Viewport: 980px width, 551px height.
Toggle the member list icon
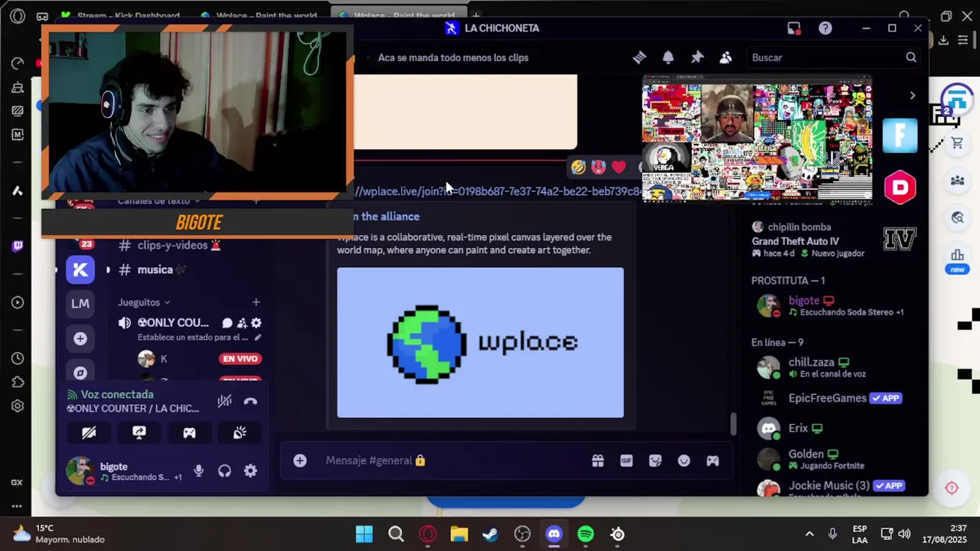tap(726, 57)
